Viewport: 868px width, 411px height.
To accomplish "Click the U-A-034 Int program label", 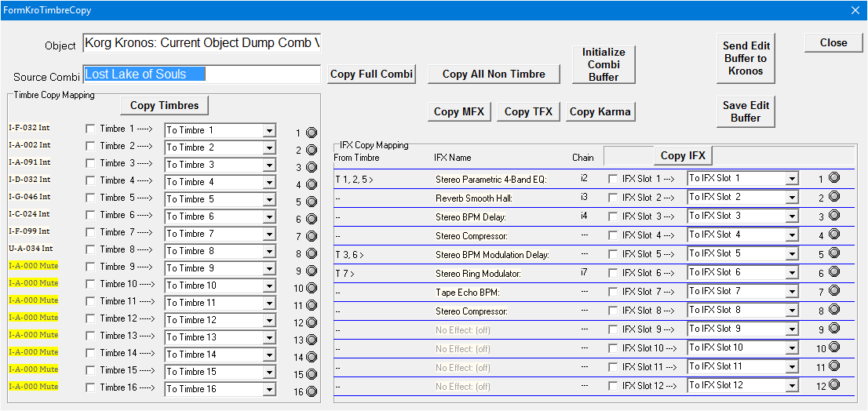I will coord(30,249).
